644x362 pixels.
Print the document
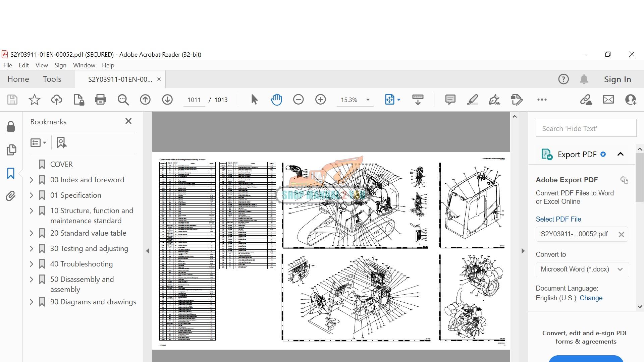100,100
